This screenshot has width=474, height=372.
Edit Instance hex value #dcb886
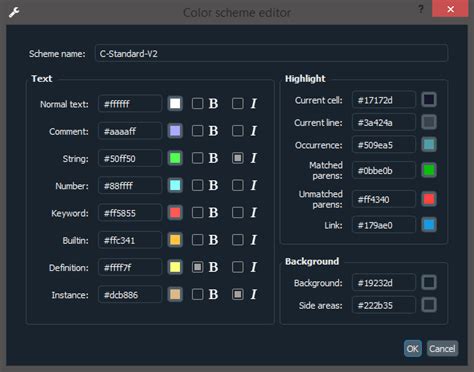pyautogui.click(x=130, y=295)
